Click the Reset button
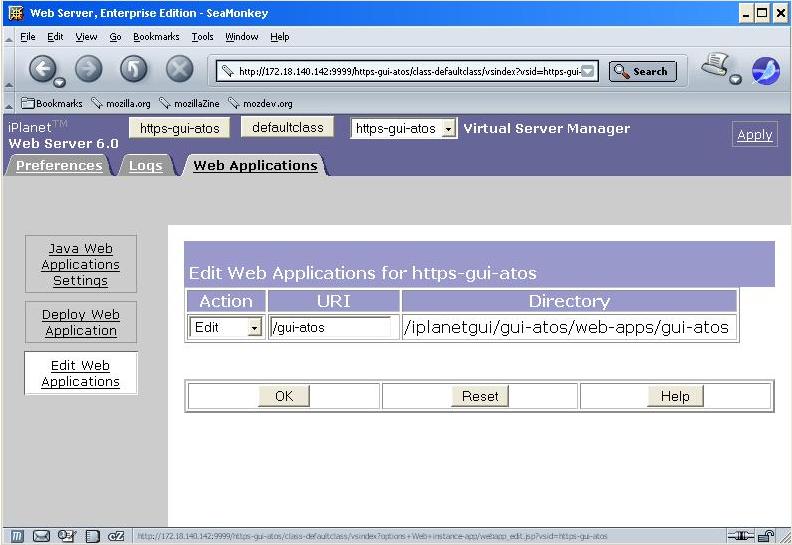This screenshot has height=545, width=792. click(480, 396)
